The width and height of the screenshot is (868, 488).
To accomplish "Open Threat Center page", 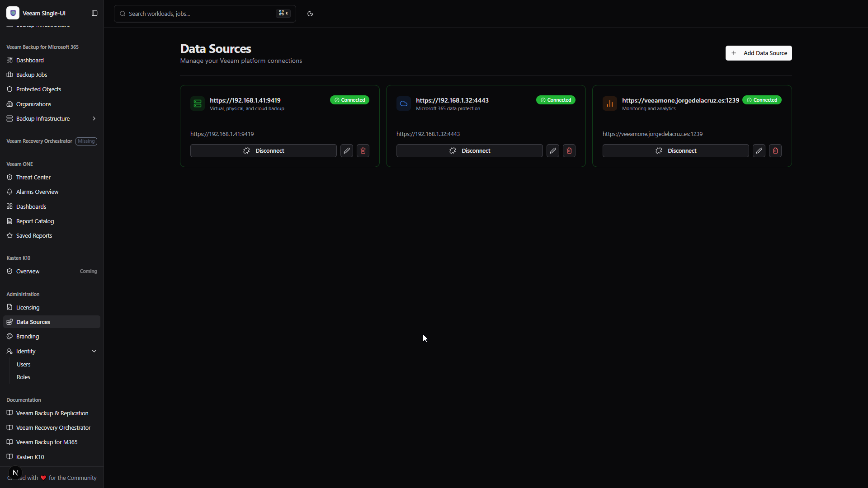I will tap(33, 178).
